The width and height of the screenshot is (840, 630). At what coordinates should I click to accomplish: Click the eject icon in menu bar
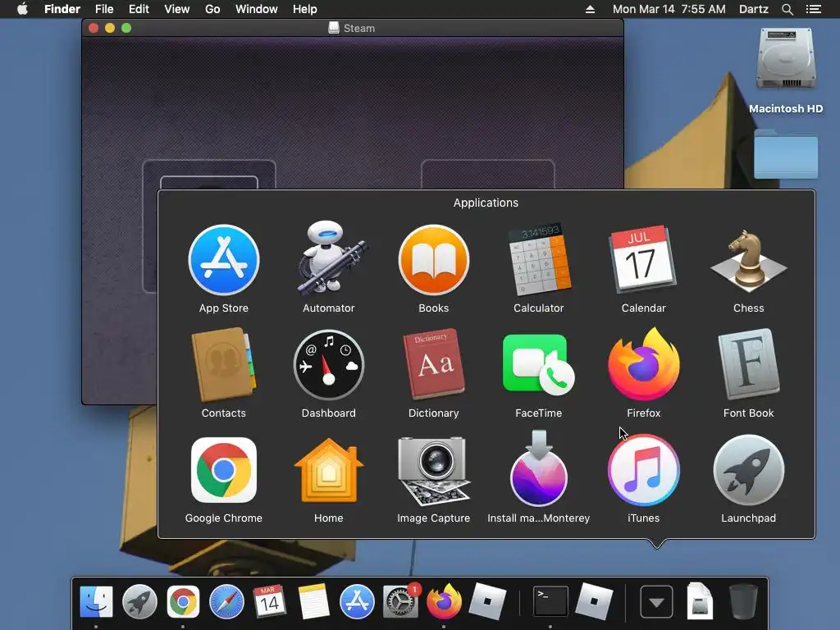(590, 9)
